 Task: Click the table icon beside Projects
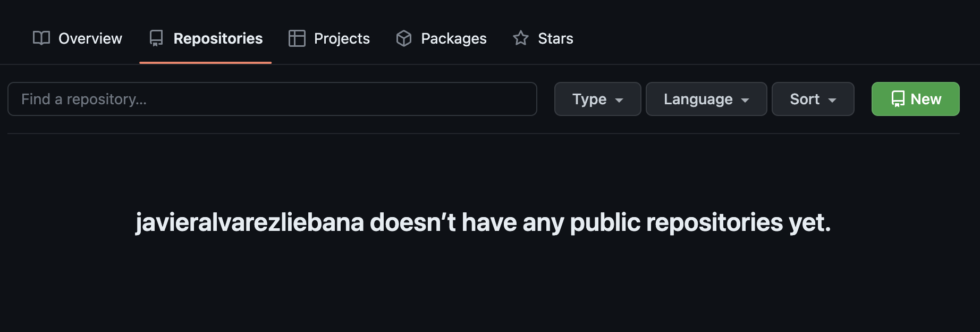[297, 38]
